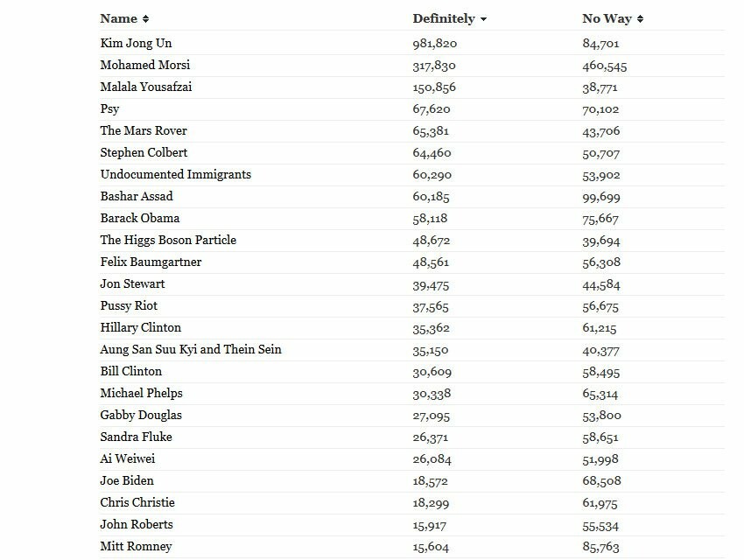744x560 pixels.
Task: Click on Mohamed Morsi in the list
Action: (144, 65)
